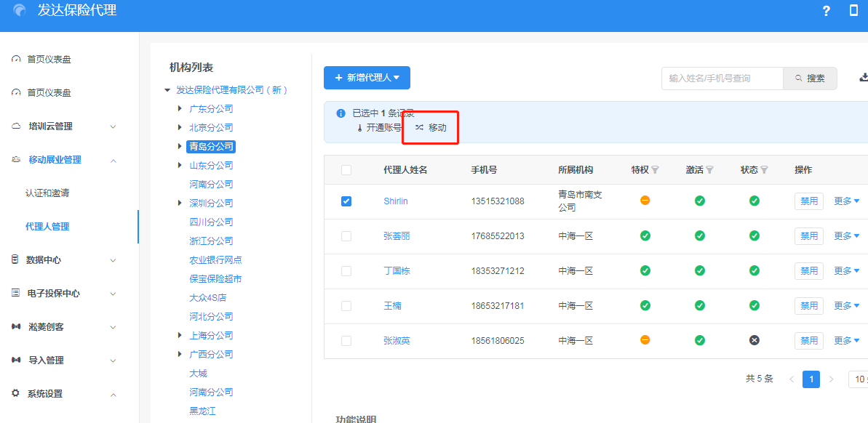Click the download icon right of 搜索
The height and width of the screenshot is (423, 868).
pyautogui.click(x=864, y=78)
